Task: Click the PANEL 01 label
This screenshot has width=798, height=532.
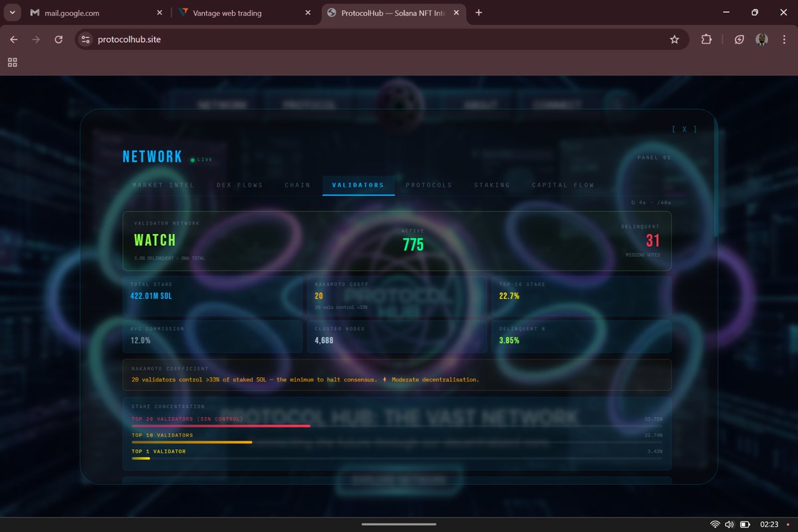Action: pyautogui.click(x=654, y=158)
